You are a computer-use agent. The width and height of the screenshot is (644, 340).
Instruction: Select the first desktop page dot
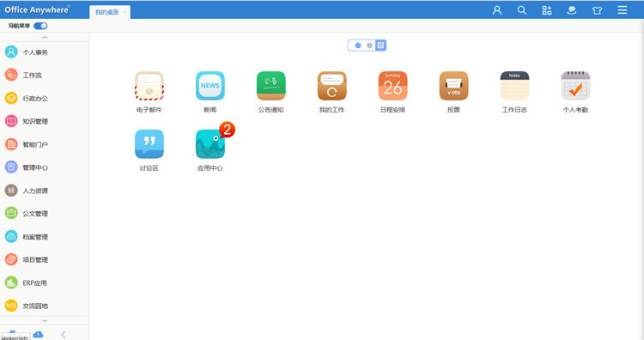(x=358, y=46)
